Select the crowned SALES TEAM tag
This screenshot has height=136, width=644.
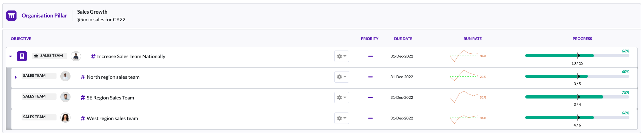[50, 56]
